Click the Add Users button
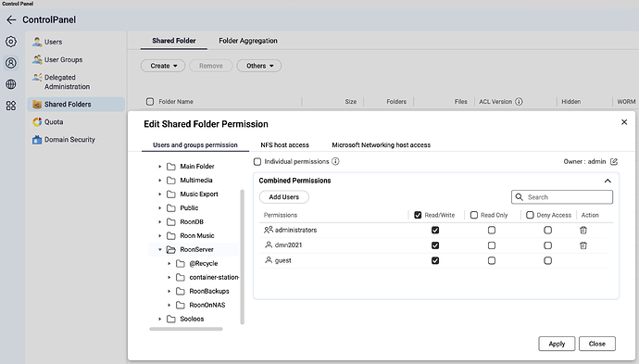 tap(284, 197)
